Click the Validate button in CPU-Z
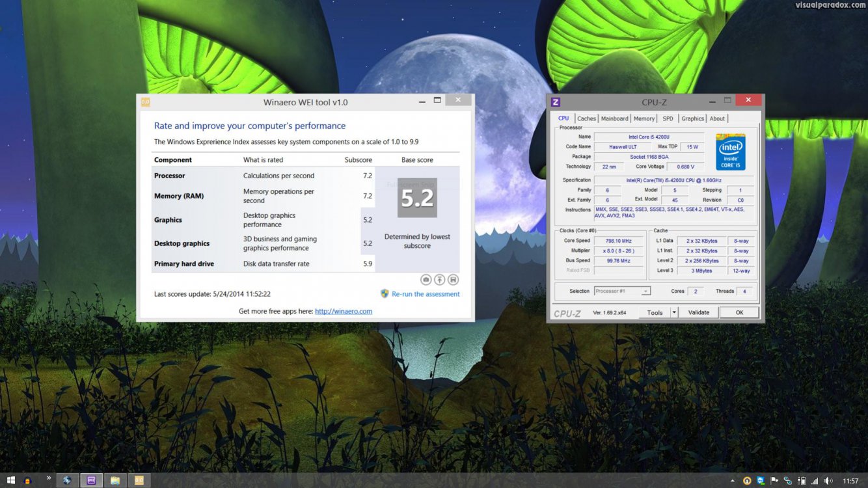868x488 pixels. click(x=699, y=312)
